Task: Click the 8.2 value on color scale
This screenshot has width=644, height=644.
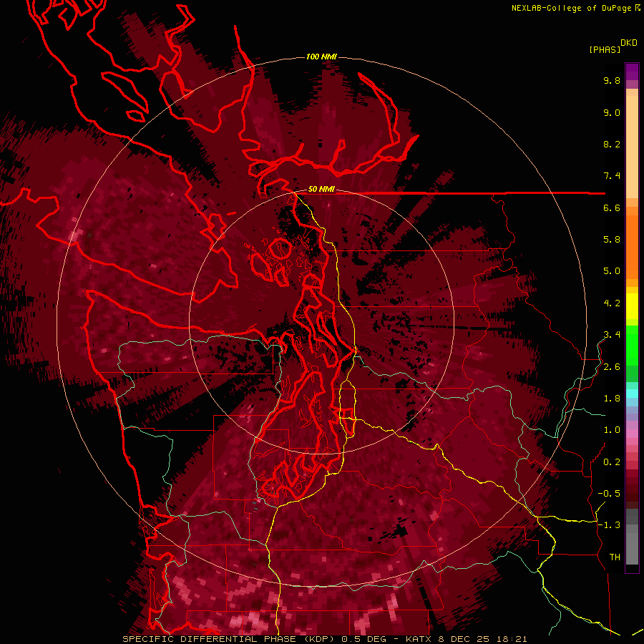Action: coord(612,144)
